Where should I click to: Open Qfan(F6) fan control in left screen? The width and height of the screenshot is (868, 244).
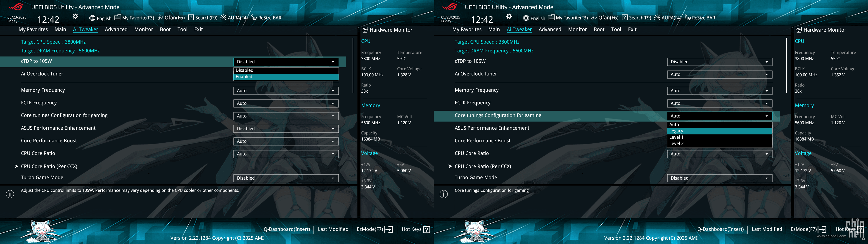point(171,18)
